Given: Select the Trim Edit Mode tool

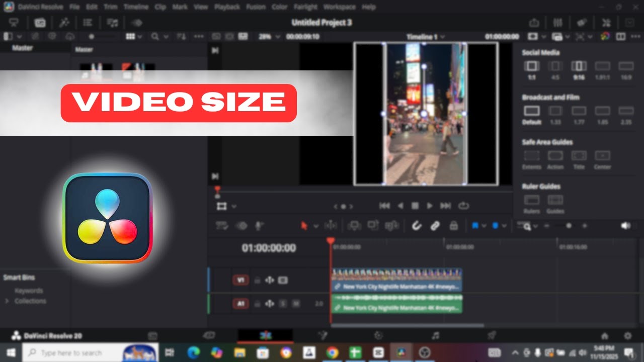Looking at the screenshot, I should point(331,226).
